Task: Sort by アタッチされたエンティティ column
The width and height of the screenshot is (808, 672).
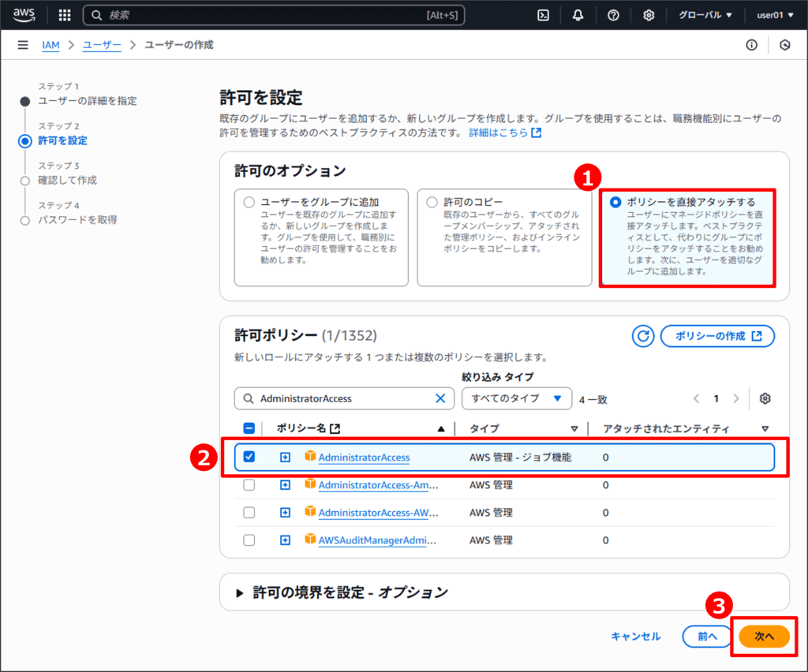Action: 765,429
